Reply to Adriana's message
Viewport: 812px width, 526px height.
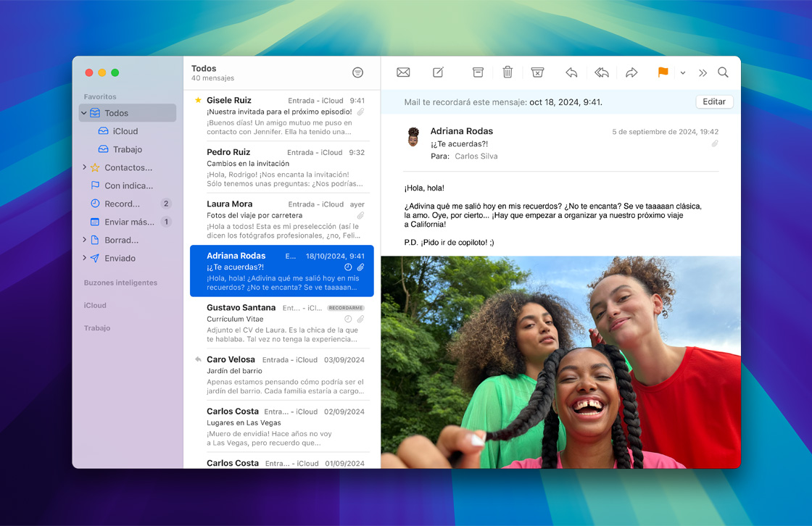571,72
